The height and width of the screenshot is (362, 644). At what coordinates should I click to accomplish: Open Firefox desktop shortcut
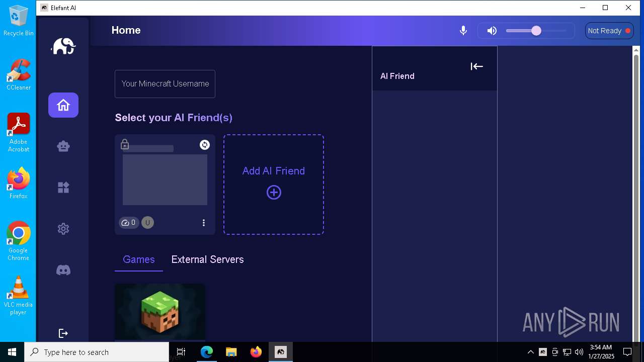coord(19,184)
